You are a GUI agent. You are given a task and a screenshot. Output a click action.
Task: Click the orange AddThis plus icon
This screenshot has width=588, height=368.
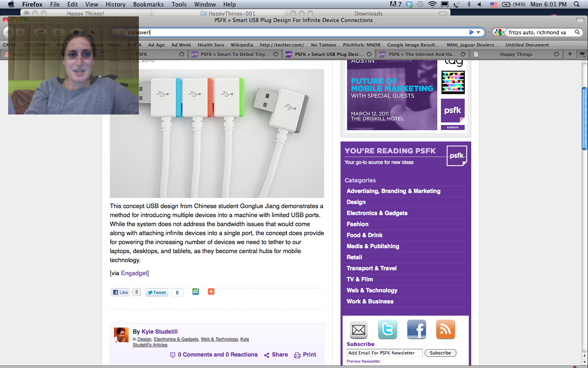click(x=211, y=292)
